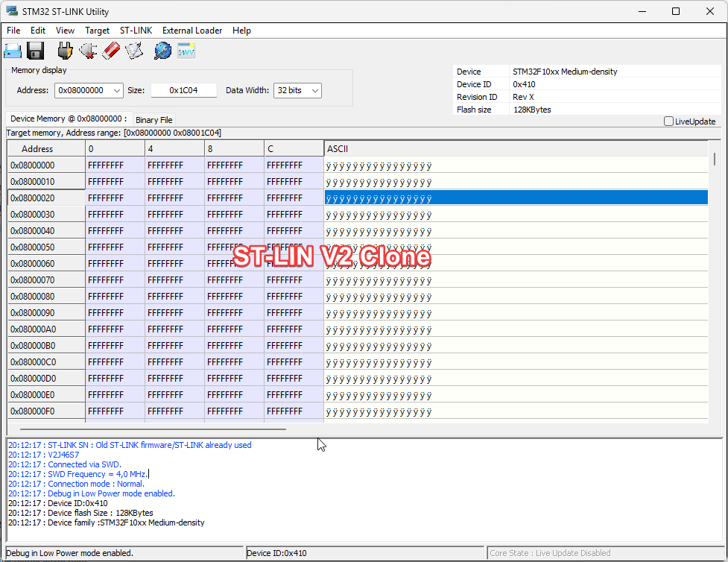The height and width of the screenshot is (562, 728).
Task: Click column 4 cell in row 0x080000A0
Action: point(174,329)
